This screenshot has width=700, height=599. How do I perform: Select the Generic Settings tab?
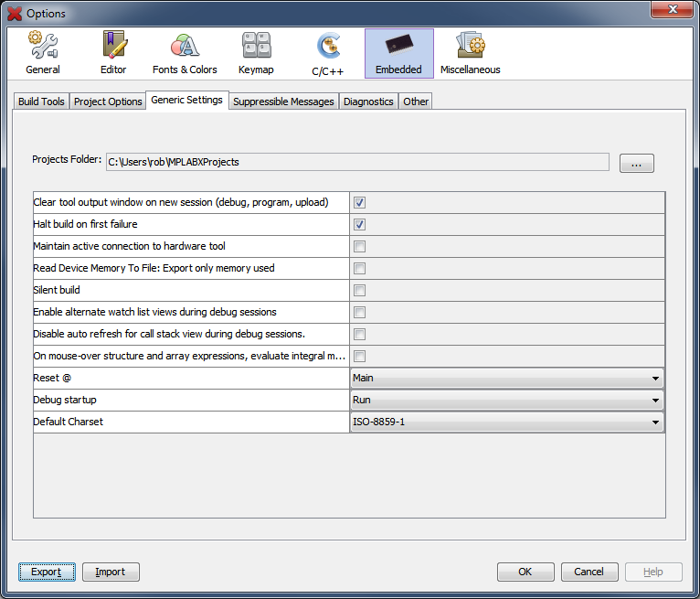187,100
